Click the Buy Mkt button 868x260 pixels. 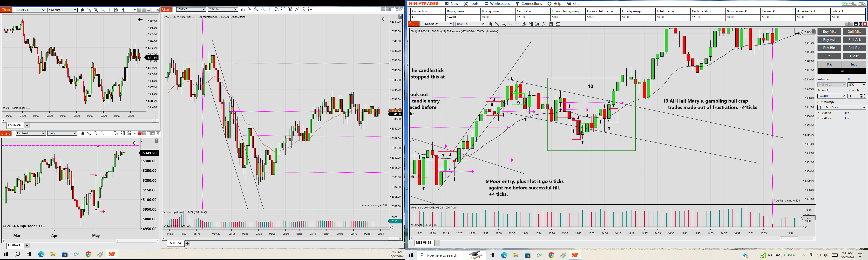coord(829,32)
